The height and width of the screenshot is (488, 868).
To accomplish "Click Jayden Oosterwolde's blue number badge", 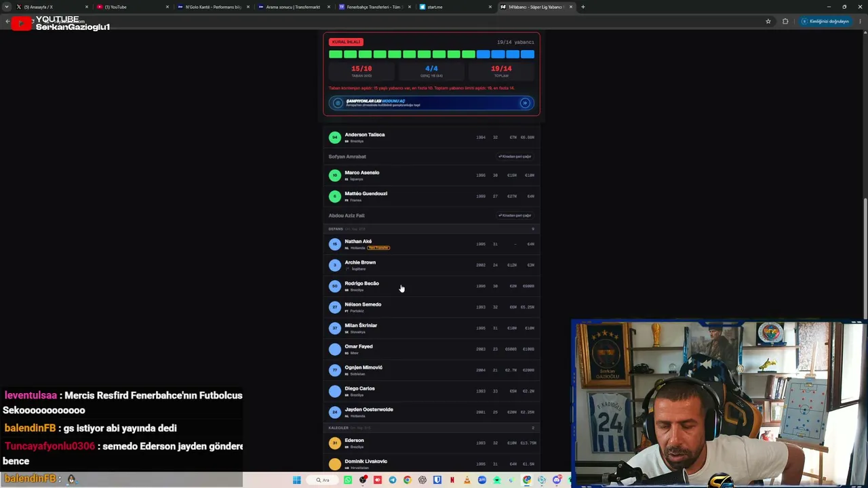I will coord(334,412).
